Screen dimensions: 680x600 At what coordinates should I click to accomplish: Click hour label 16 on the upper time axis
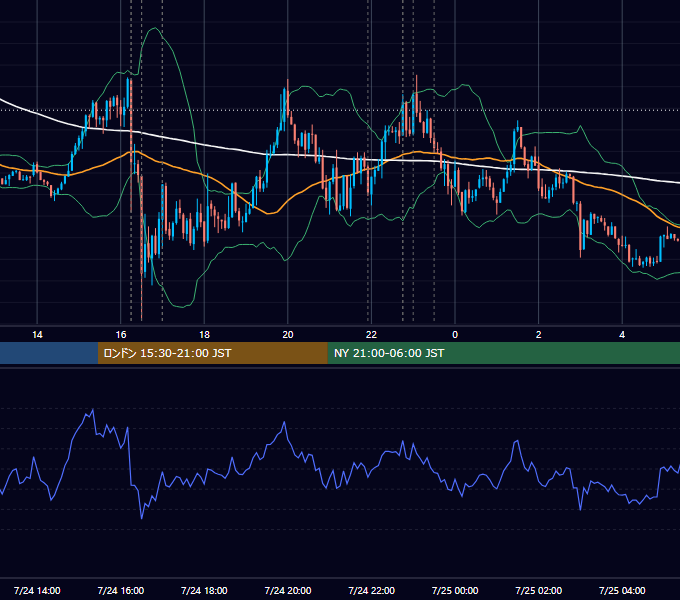click(x=121, y=335)
